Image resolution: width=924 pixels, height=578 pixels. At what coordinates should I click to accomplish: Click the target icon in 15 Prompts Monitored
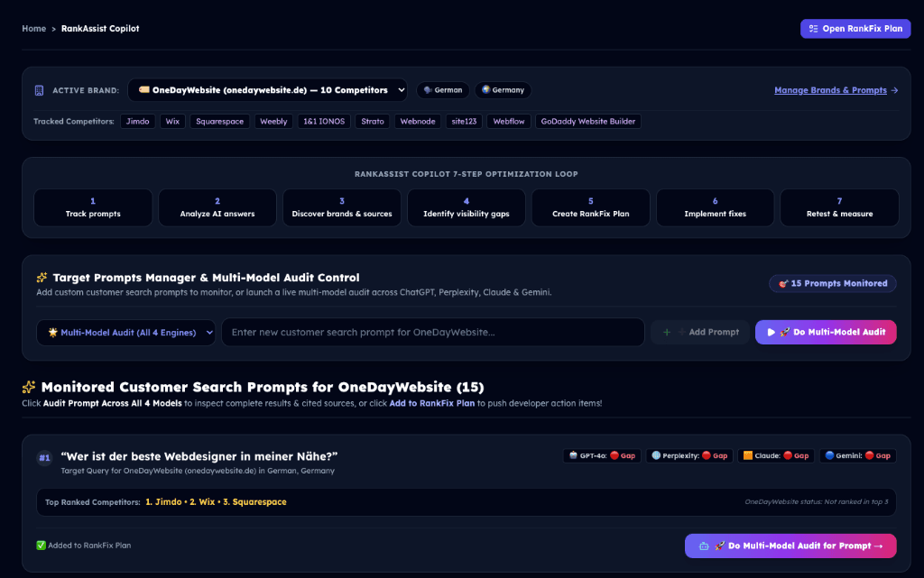pyautogui.click(x=783, y=284)
